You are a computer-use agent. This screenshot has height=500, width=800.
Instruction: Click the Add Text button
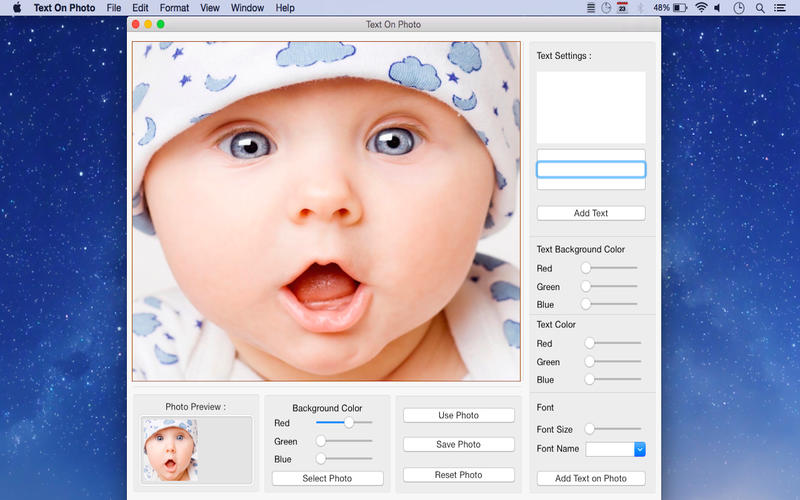[591, 213]
